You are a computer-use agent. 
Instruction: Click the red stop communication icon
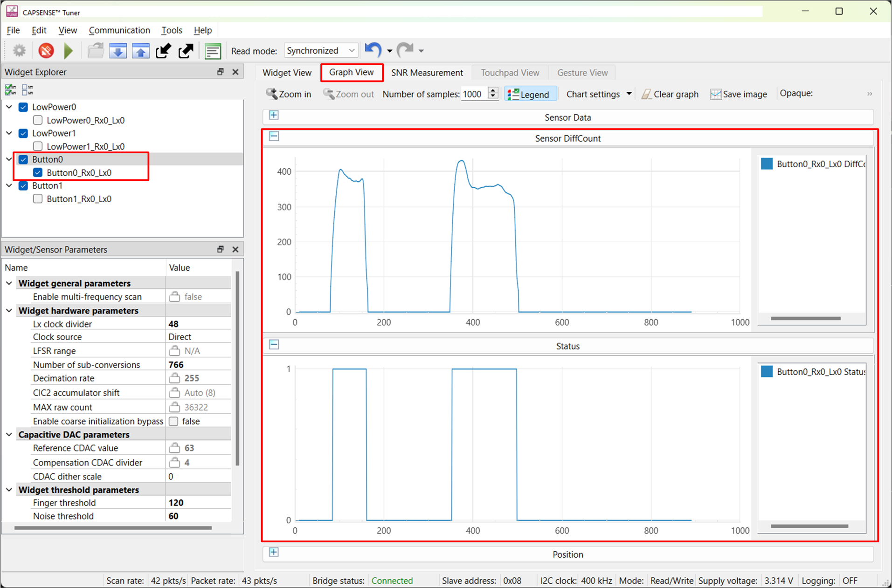46,50
